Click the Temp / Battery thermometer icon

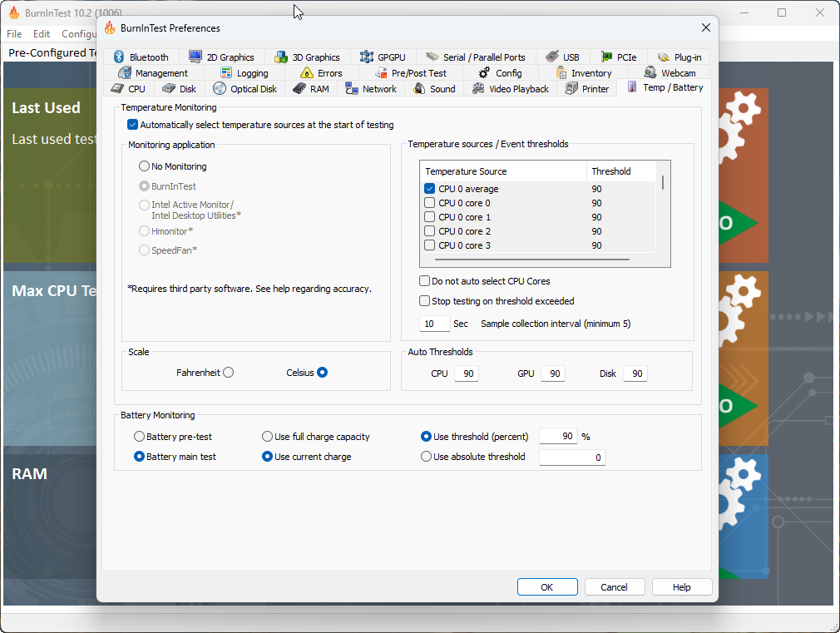(x=633, y=87)
